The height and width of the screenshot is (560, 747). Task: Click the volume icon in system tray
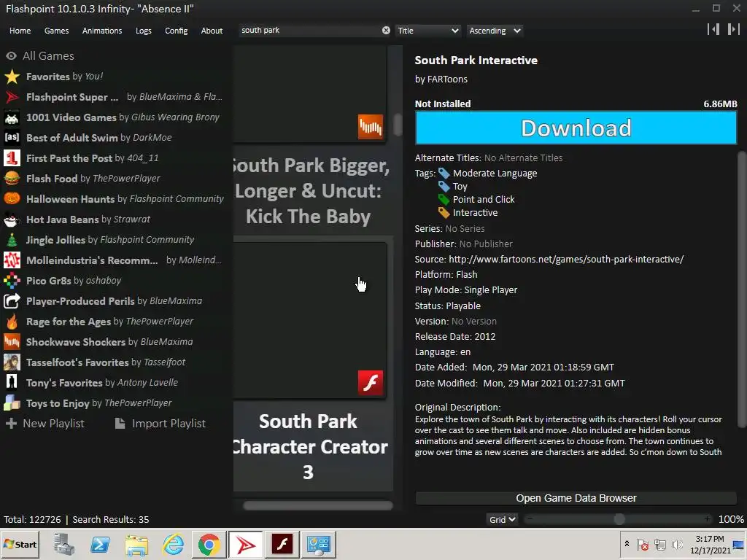click(676, 544)
